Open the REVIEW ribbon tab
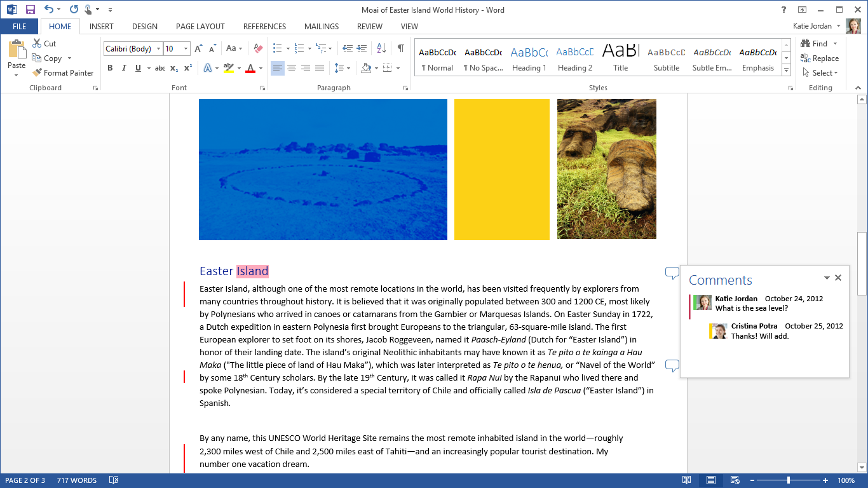Image resolution: width=868 pixels, height=488 pixels. click(369, 27)
